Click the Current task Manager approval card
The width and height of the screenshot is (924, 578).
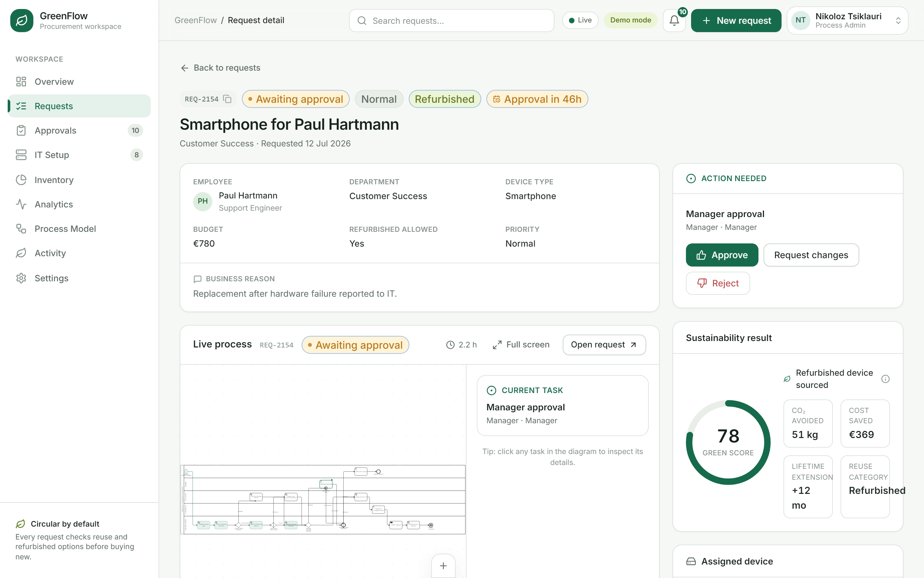coord(562,406)
